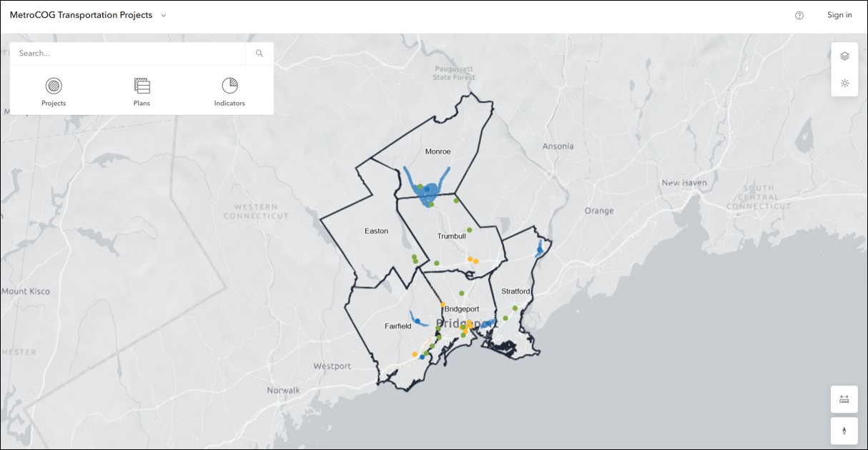Expand the chevron beside the app title
The image size is (868, 450).
pos(164,16)
